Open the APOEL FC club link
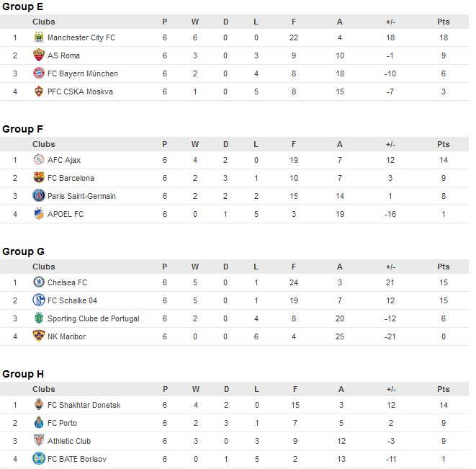 pos(66,214)
